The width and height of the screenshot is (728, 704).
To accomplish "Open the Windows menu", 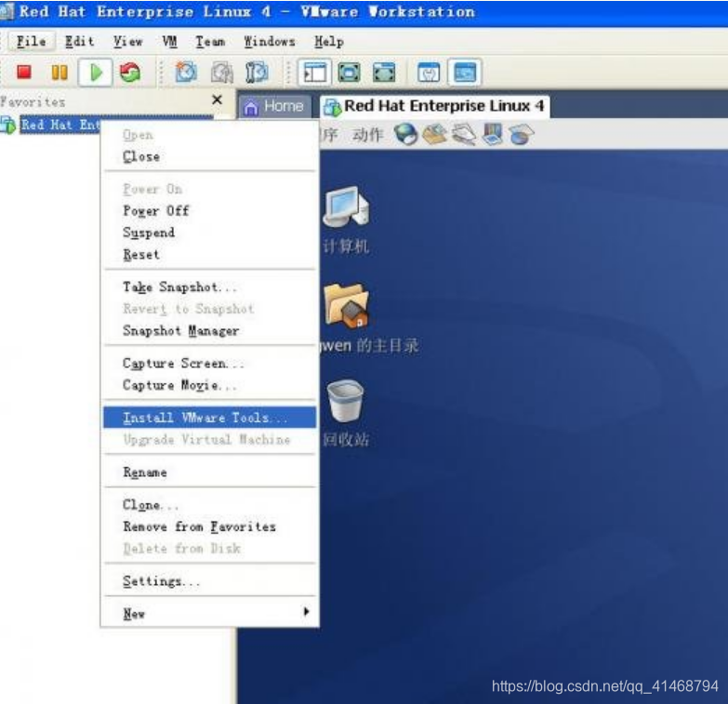I will pos(270,41).
